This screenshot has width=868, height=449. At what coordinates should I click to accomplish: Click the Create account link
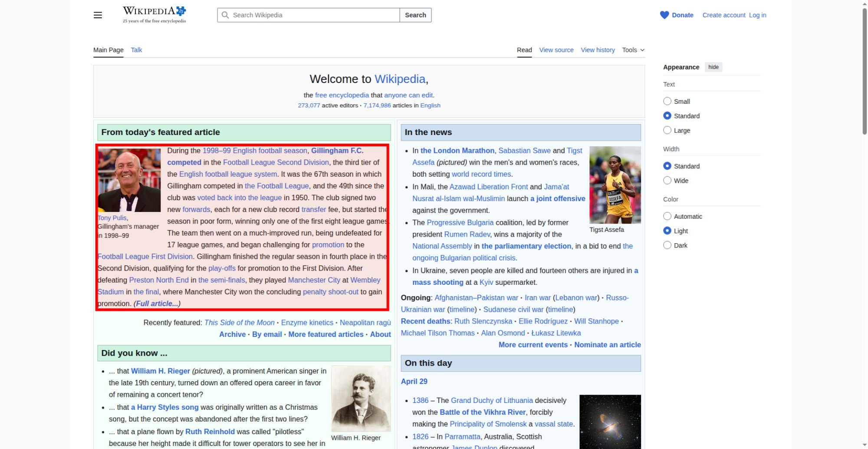coord(723,15)
